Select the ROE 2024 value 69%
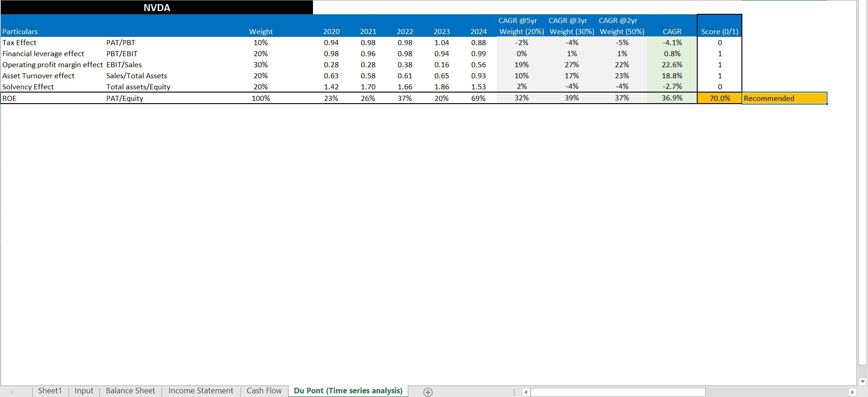The width and height of the screenshot is (868, 397). (478, 98)
